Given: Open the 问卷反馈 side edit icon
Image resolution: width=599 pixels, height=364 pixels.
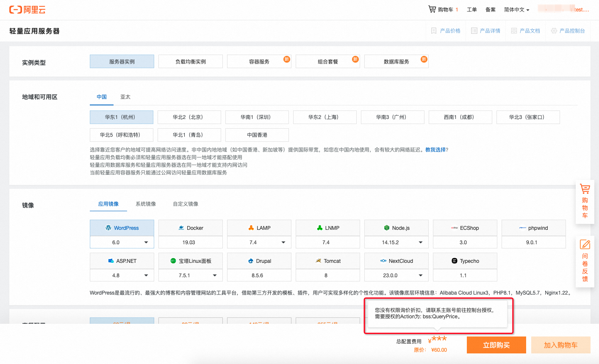Looking at the screenshot, I should click(585, 245).
